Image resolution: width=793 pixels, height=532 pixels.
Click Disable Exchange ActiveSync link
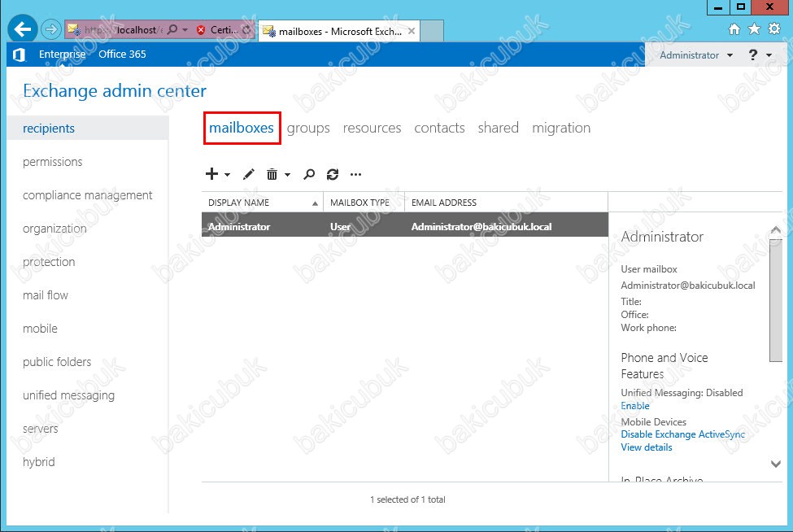[x=682, y=434]
